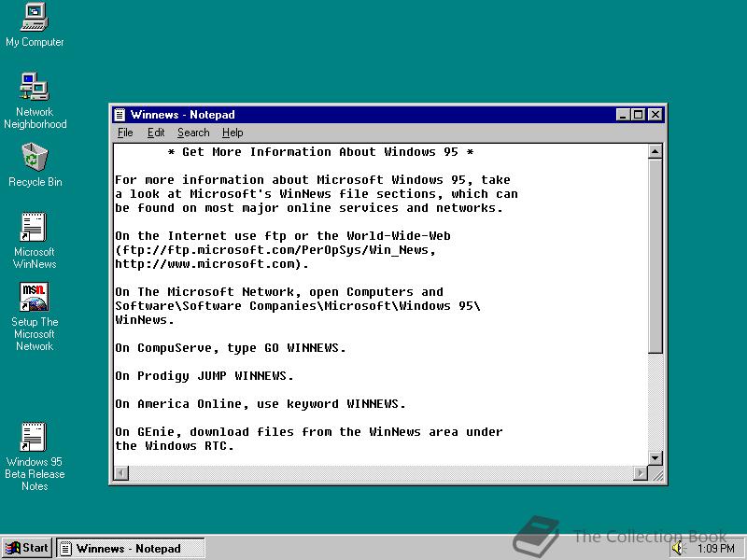The height and width of the screenshot is (560, 747).
Task: Click the horizontal scrollbar left arrow
Action: (x=121, y=473)
